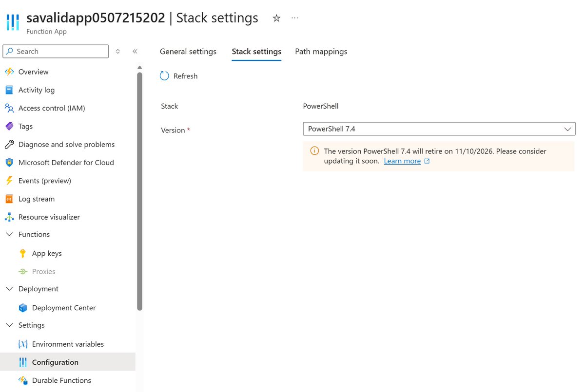This screenshot has width=585, height=392.
Task: Open the ellipsis more options menu
Action: [294, 18]
